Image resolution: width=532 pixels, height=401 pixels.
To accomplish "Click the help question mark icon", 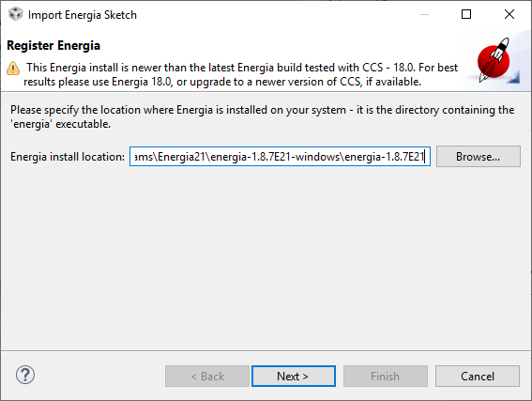I will click(x=25, y=376).
